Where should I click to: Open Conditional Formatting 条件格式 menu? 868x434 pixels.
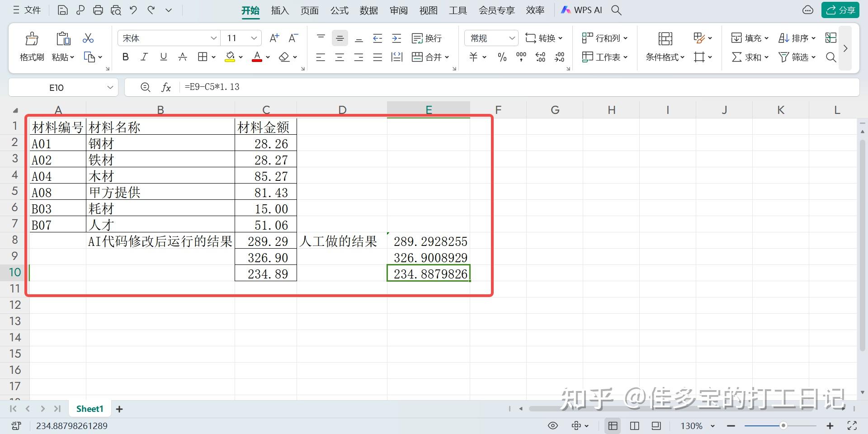click(665, 57)
